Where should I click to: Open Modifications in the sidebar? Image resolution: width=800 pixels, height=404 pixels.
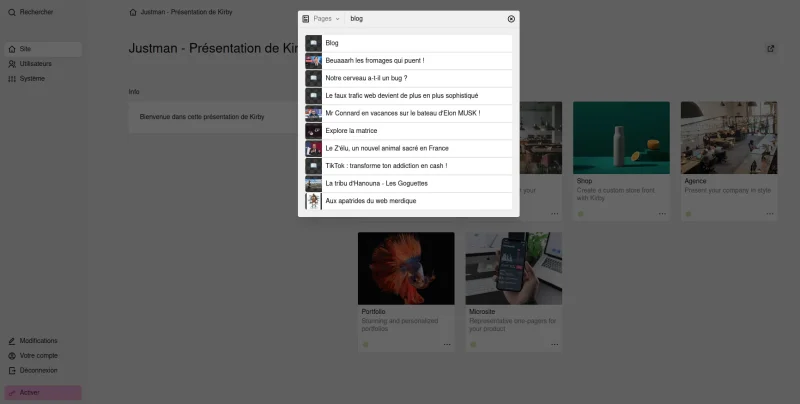(43, 341)
